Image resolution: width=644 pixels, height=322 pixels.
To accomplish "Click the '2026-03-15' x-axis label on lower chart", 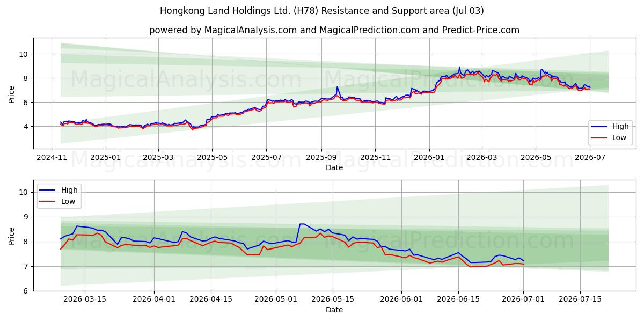I will point(85,301).
